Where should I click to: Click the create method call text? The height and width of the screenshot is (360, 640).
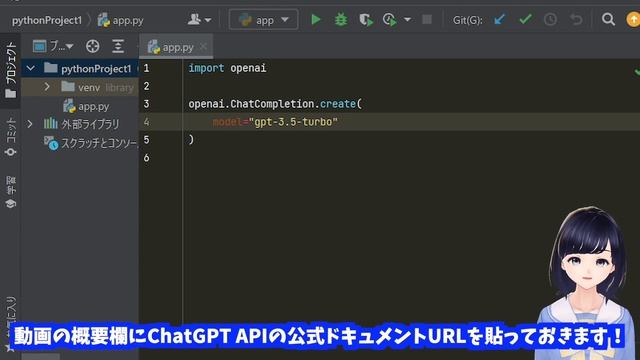pyautogui.click(x=338, y=104)
